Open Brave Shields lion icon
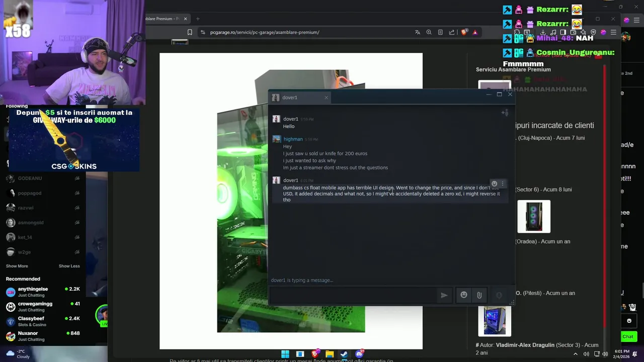 pos(464,32)
